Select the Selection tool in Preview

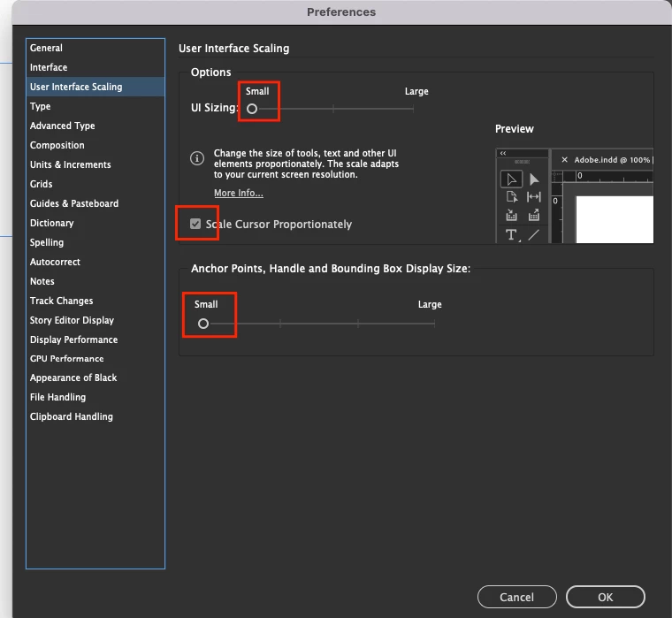pyautogui.click(x=511, y=179)
